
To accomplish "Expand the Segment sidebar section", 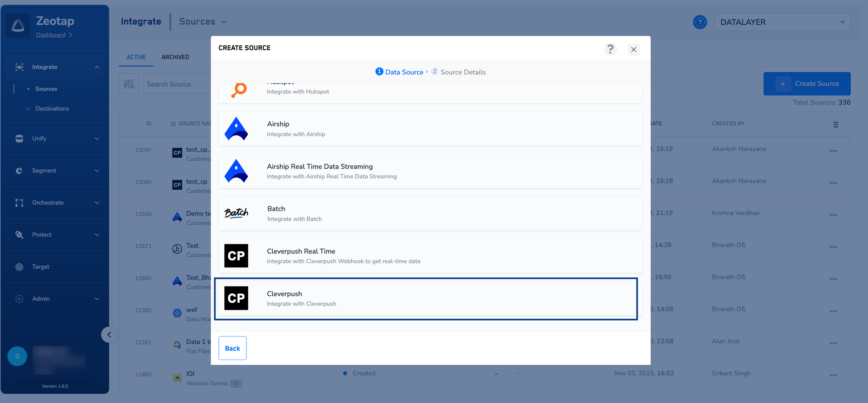I will [97, 170].
